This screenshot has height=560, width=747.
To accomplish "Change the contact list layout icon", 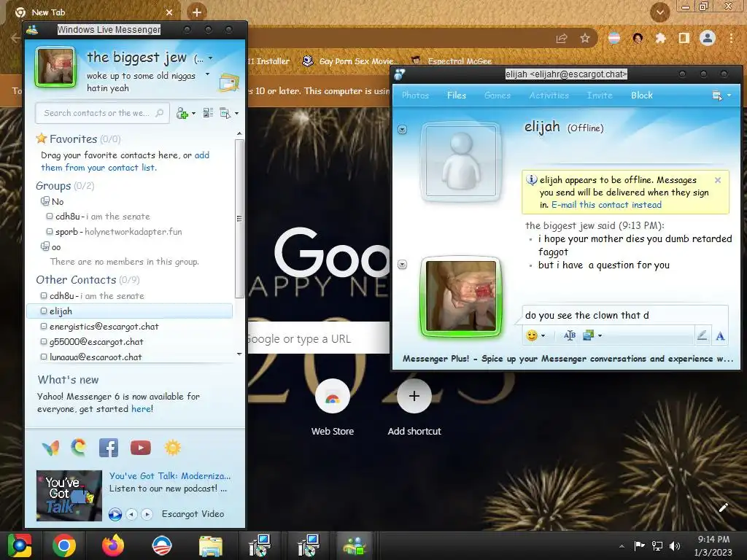I will (x=208, y=113).
